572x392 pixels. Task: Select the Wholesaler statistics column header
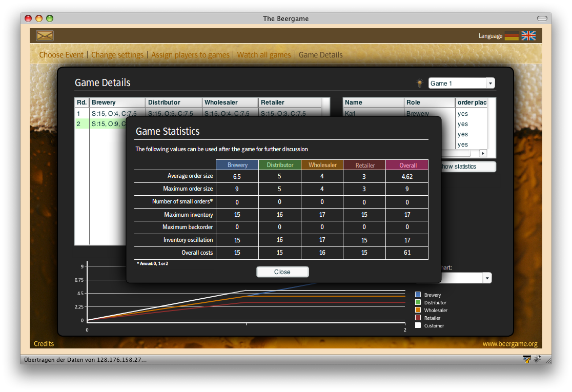coord(322,165)
